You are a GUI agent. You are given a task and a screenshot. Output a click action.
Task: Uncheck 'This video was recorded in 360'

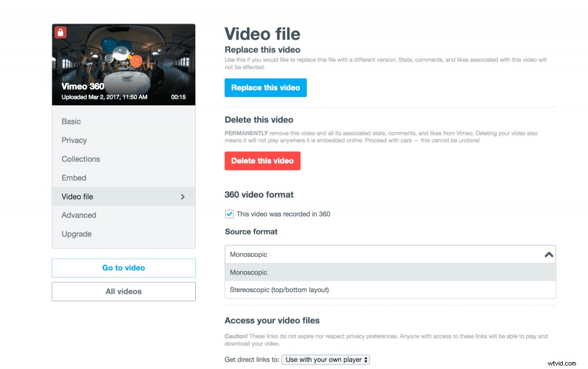229,213
